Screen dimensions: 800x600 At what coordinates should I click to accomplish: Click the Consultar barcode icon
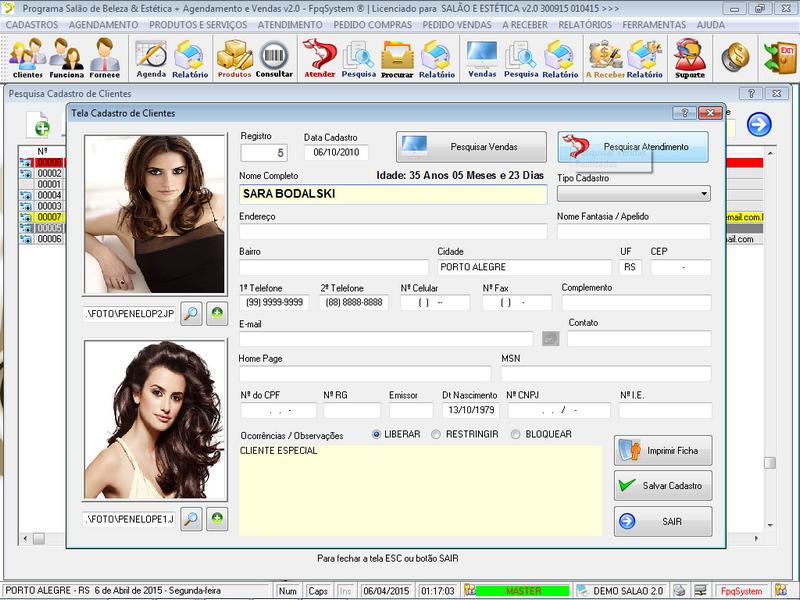pyautogui.click(x=274, y=59)
